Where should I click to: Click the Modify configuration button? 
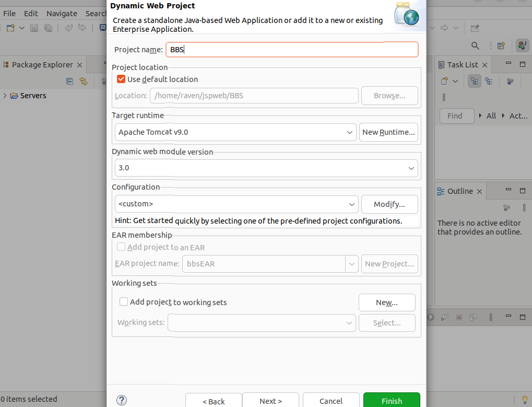(x=389, y=204)
